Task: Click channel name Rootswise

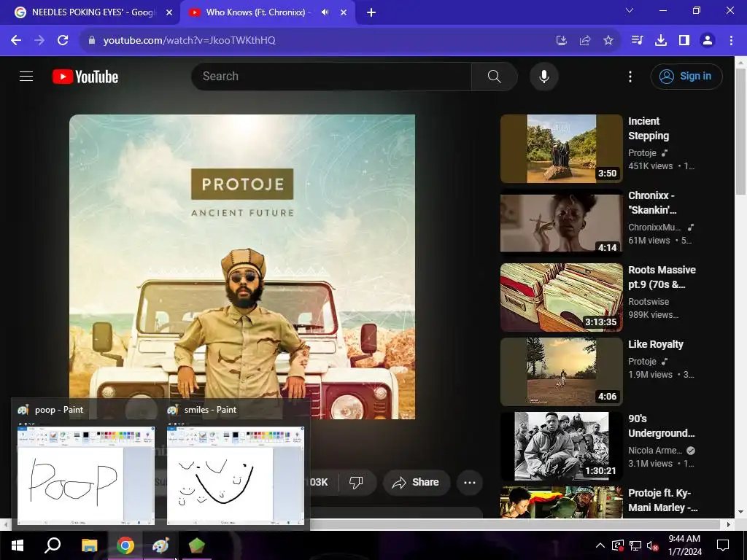Action: coord(649,302)
